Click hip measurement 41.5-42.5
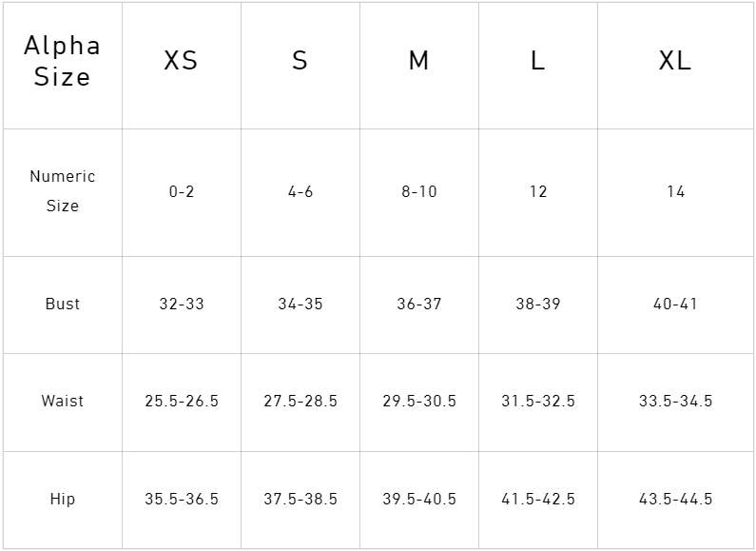This screenshot has height=551, width=756. click(x=538, y=500)
